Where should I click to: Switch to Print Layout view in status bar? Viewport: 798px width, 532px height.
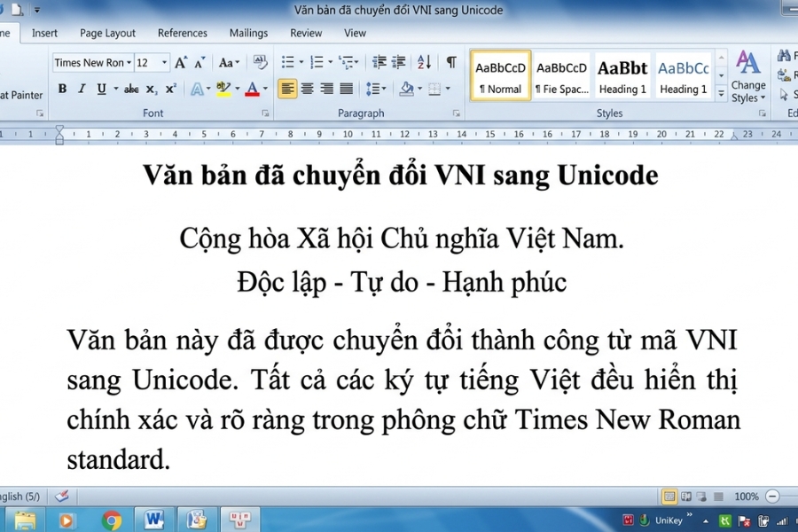tap(669, 497)
